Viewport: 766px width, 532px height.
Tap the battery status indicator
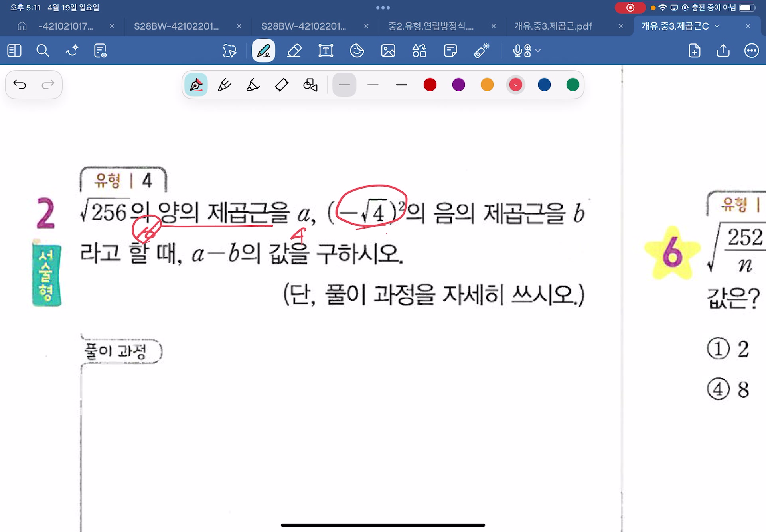click(747, 8)
